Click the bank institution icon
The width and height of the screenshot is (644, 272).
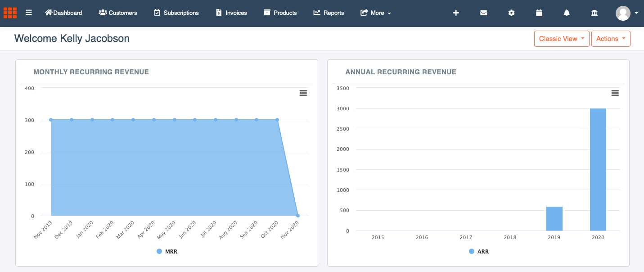594,13
